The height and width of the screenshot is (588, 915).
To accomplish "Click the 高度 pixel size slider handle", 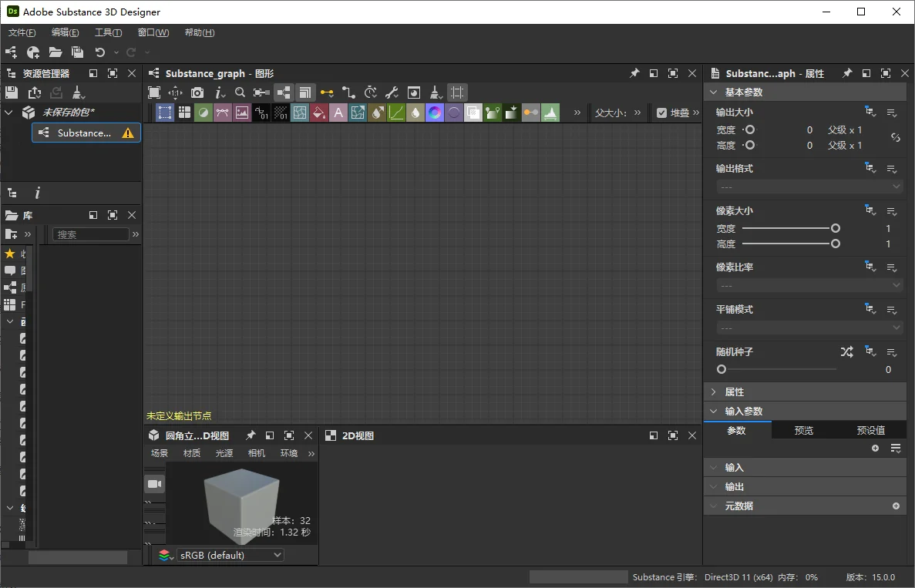I will pos(834,244).
